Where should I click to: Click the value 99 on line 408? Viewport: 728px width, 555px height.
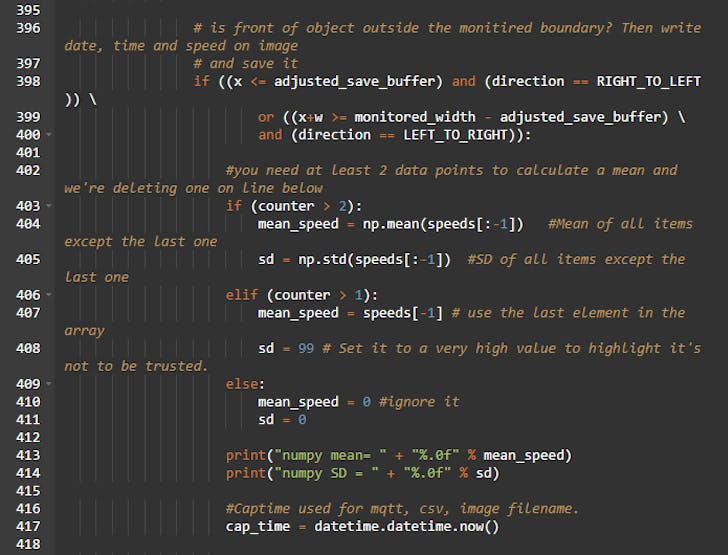pos(306,348)
